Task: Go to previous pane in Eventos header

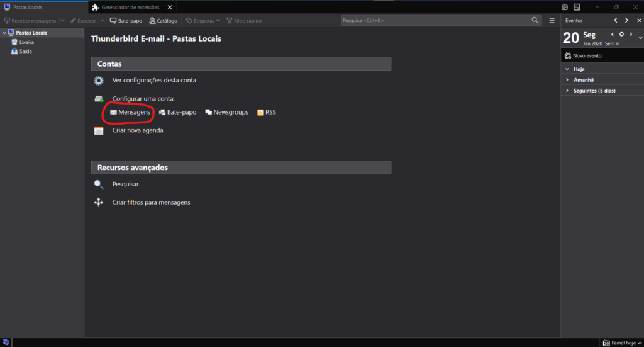Action: (x=615, y=20)
